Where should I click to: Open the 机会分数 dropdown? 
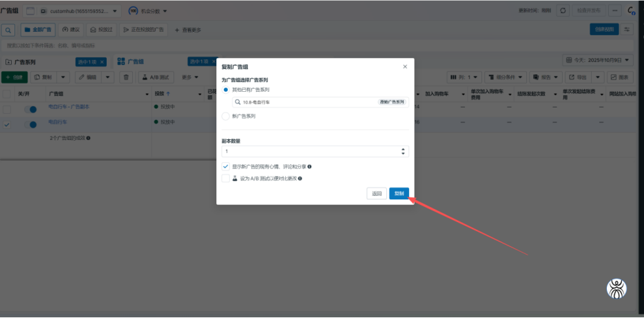click(164, 11)
